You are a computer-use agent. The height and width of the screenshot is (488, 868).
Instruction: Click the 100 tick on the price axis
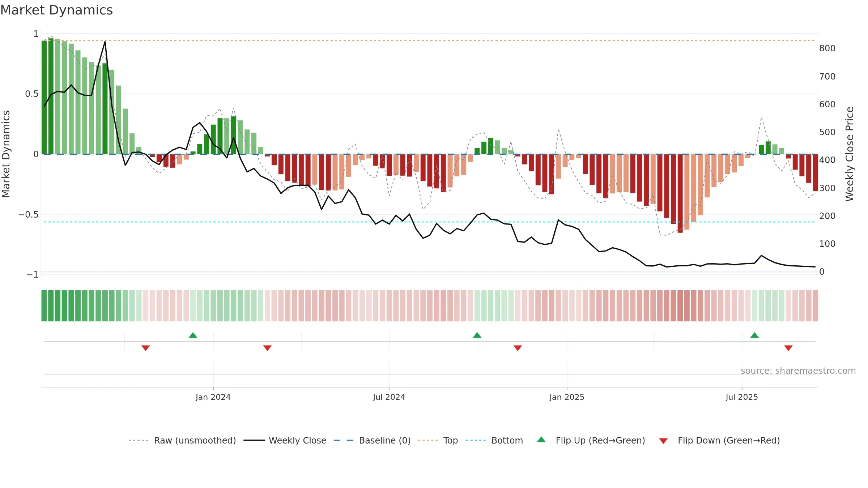(x=827, y=244)
